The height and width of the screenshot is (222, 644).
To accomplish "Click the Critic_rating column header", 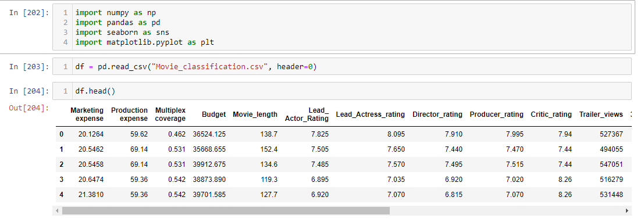I will pyautogui.click(x=551, y=114).
